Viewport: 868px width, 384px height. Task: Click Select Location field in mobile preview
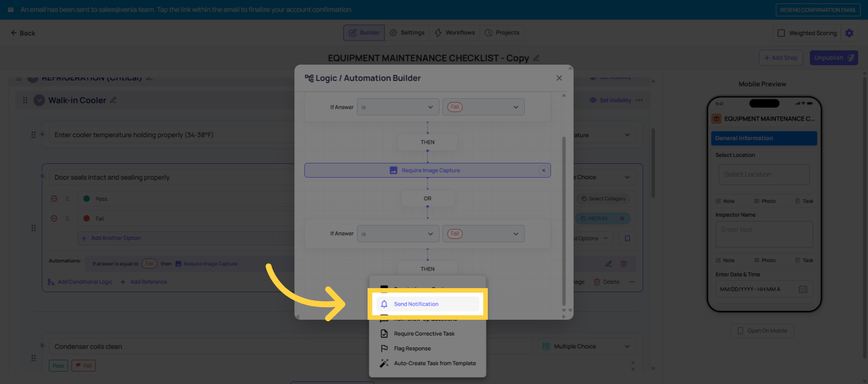(764, 175)
